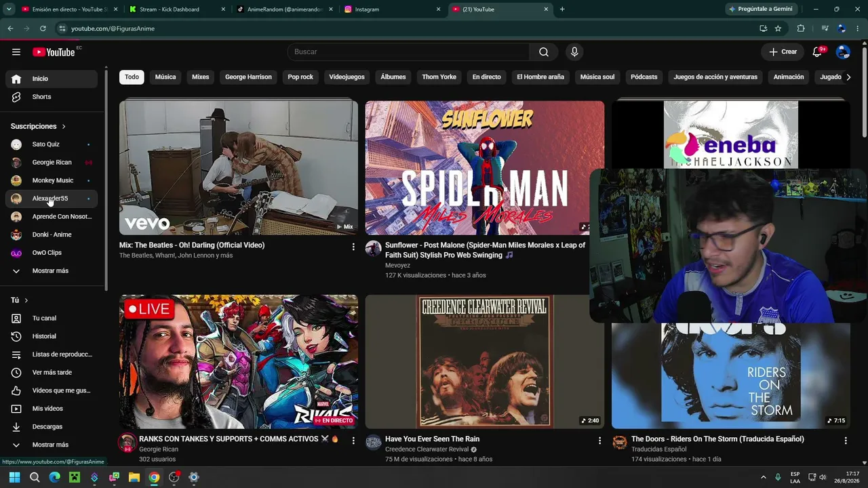Open Windows taskbar search
This screenshot has width=868, height=488.
click(35, 477)
